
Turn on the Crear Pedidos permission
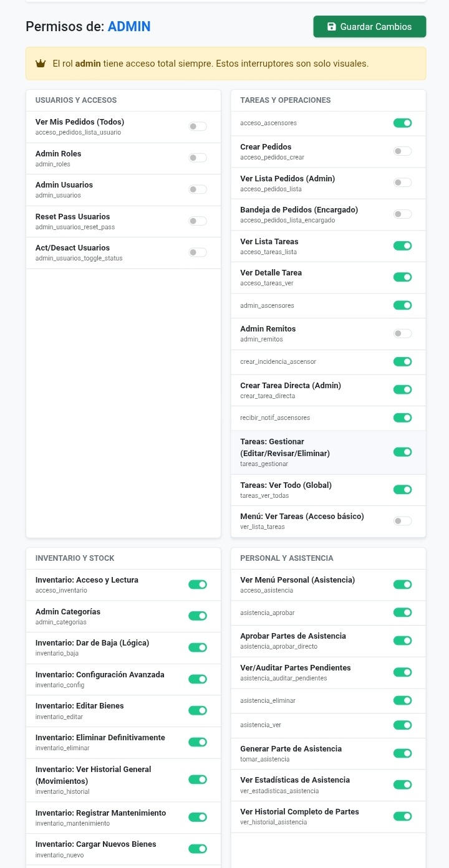click(402, 151)
